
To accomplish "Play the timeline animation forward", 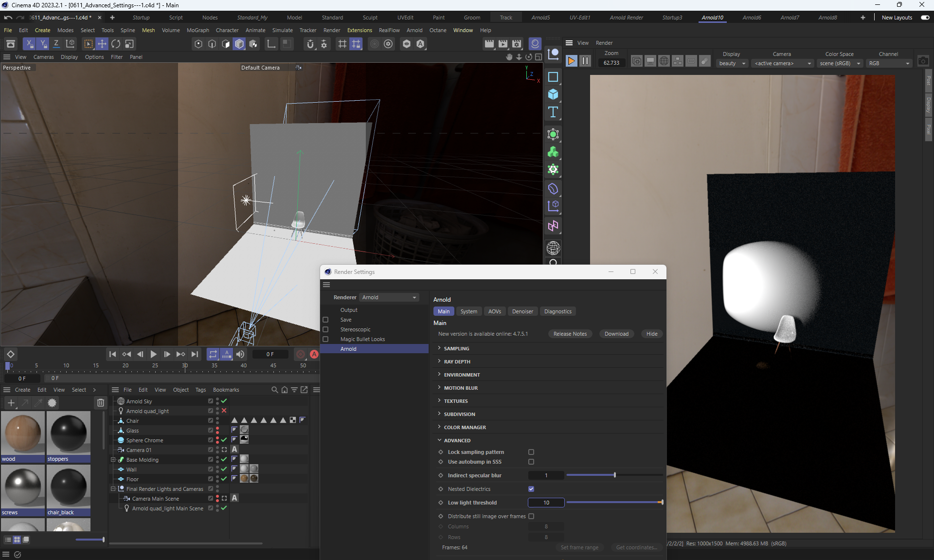I will (x=153, y=354).
